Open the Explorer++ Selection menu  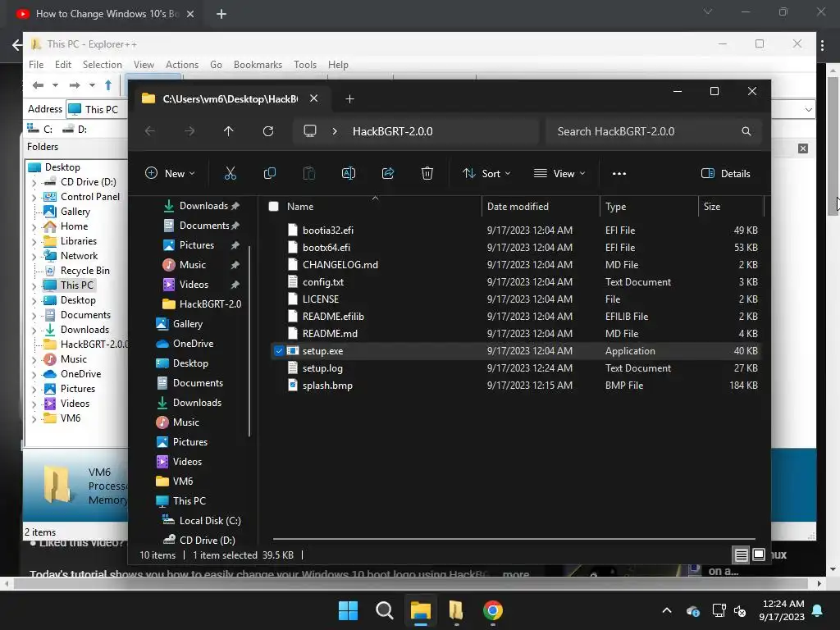[102, 64]
